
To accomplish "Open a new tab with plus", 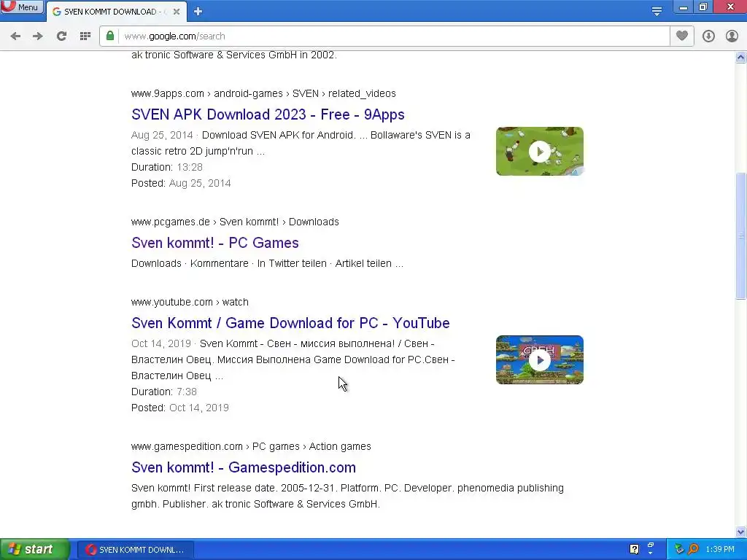I will coord(198,12).
